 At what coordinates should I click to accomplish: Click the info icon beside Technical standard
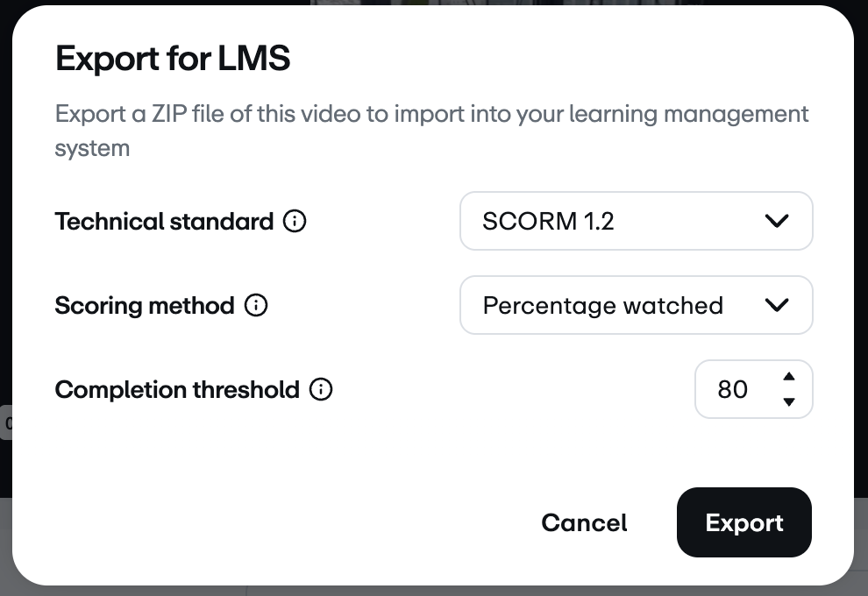(x=295, y=222)
